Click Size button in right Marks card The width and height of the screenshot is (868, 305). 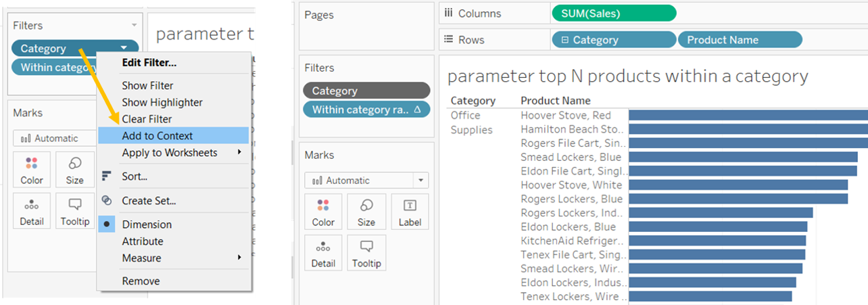point(366,212)
